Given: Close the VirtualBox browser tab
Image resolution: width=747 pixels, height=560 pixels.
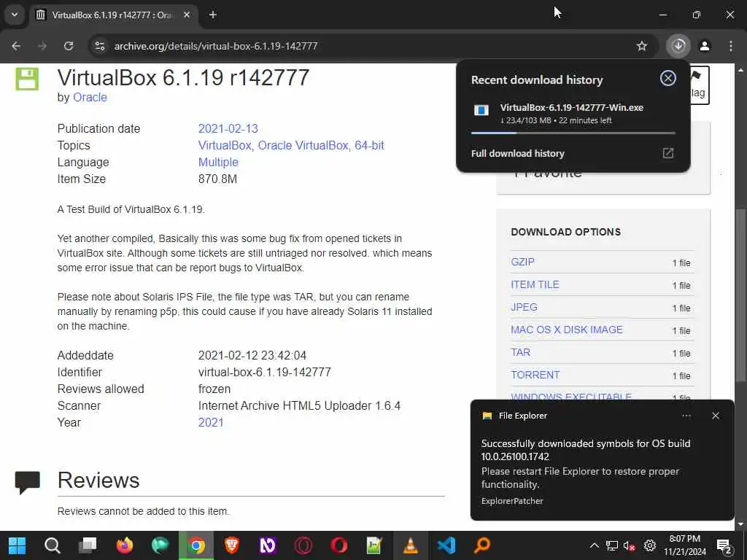Looking at the screenshot, I should [x=187, y=15].
